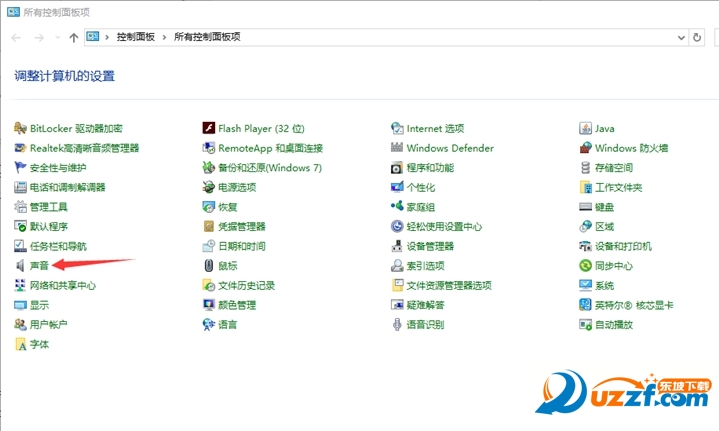The height and width of the screenshot is (431, 719).
Task: Open the 疑难解答 link
Action: (426, 305)
